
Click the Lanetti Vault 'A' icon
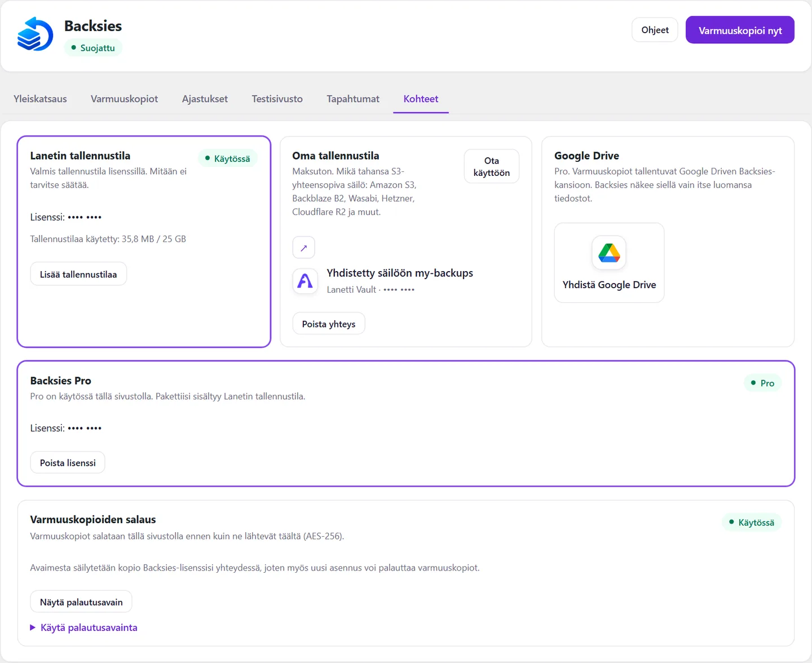tap(305, 281)
